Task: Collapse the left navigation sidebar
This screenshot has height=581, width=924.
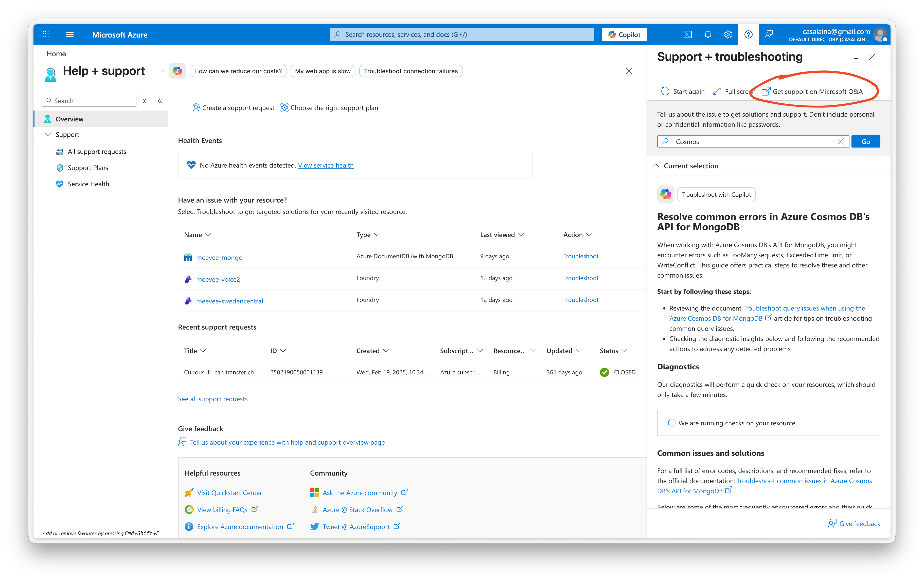Action: [x=160, y=101]
